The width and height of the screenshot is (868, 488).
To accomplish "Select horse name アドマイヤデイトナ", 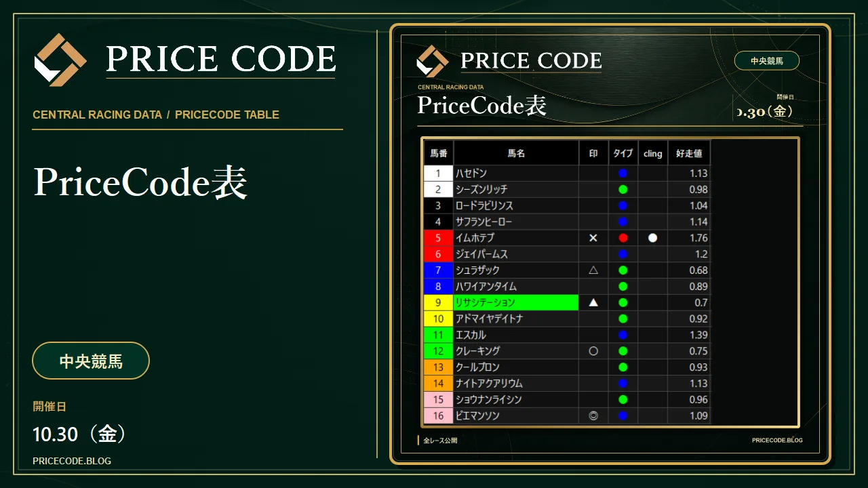I will 489,319.
